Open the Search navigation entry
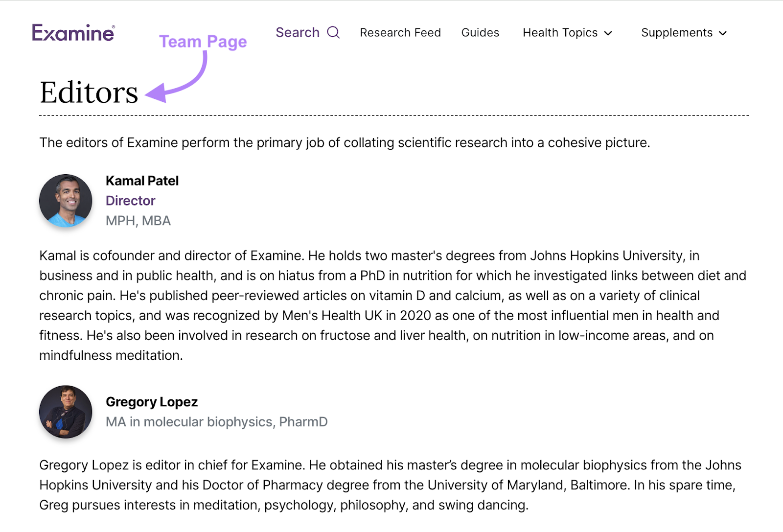Image resolution: width=783 pixels, height=532 pixels. click(x=298, y=32)
